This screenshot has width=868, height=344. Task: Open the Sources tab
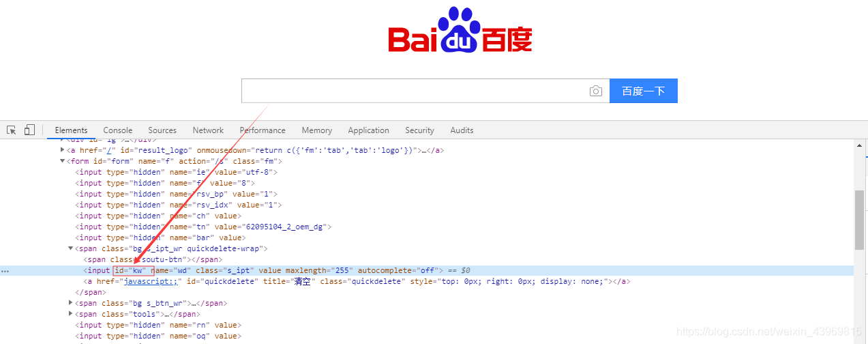click(x=162, y=130)
